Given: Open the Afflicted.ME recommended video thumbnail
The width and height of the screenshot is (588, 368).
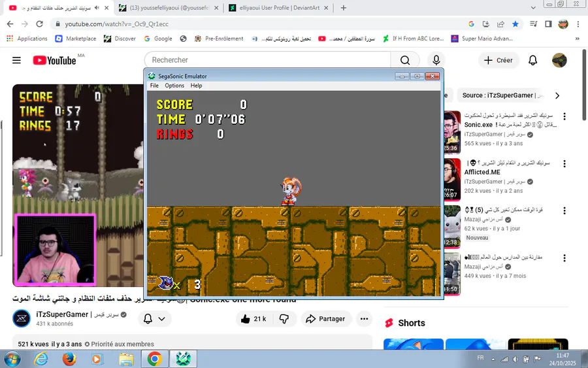Looking at the screenshot, I should click(452, 179).
